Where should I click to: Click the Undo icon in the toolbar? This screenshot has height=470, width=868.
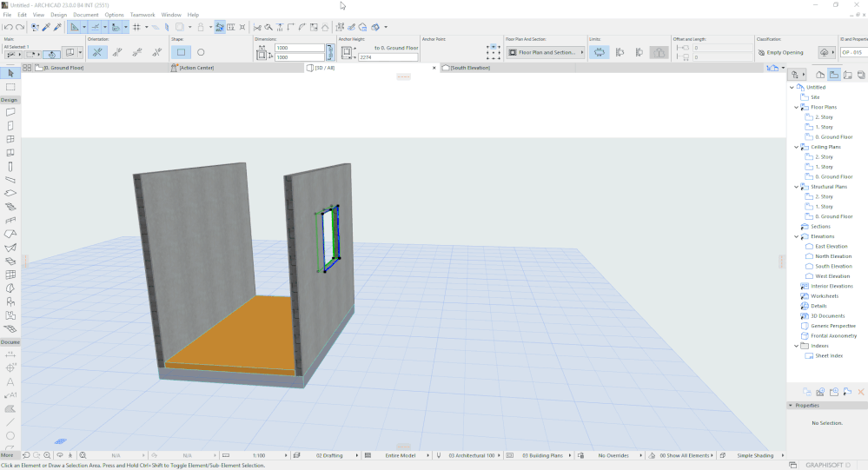[7, 27]
